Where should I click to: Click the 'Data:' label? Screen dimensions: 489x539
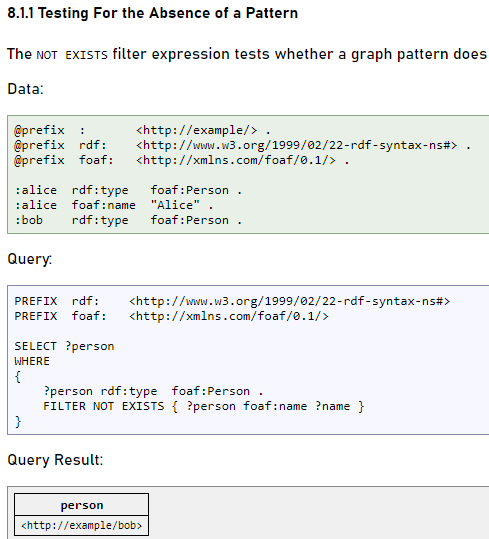click(x=25, y=89)
